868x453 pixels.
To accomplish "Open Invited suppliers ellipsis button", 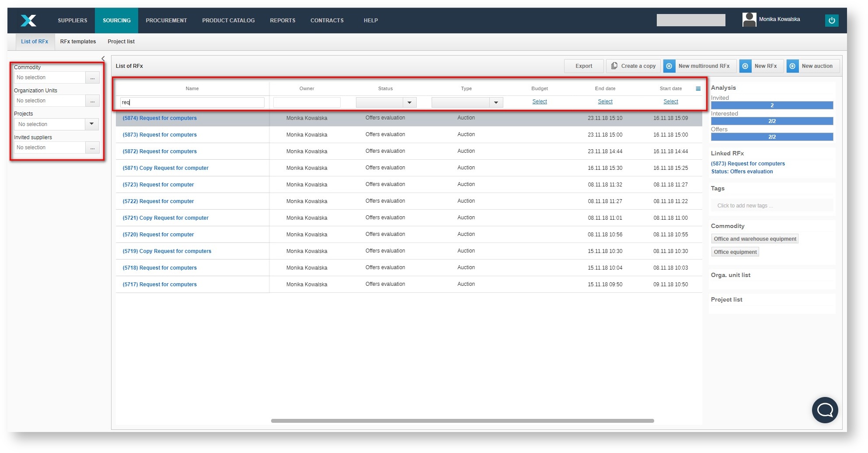I will (92, 148).
